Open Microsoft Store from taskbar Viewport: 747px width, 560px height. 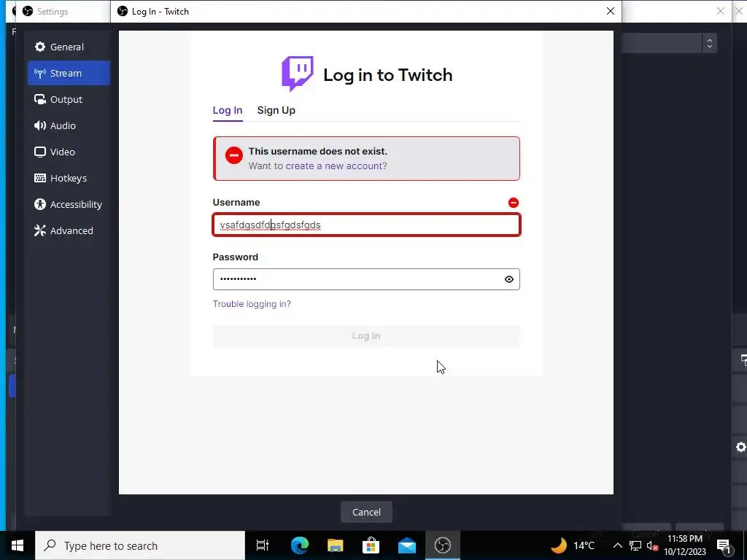pos(371,545)
